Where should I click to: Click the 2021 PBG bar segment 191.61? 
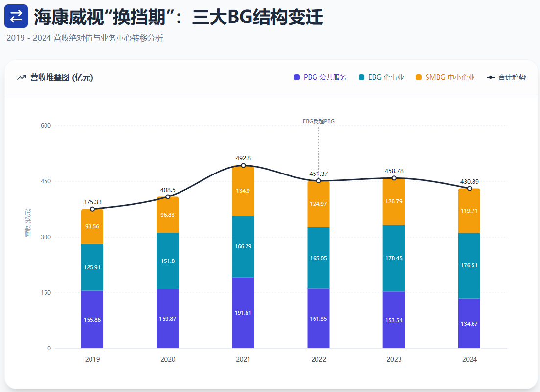243,313
